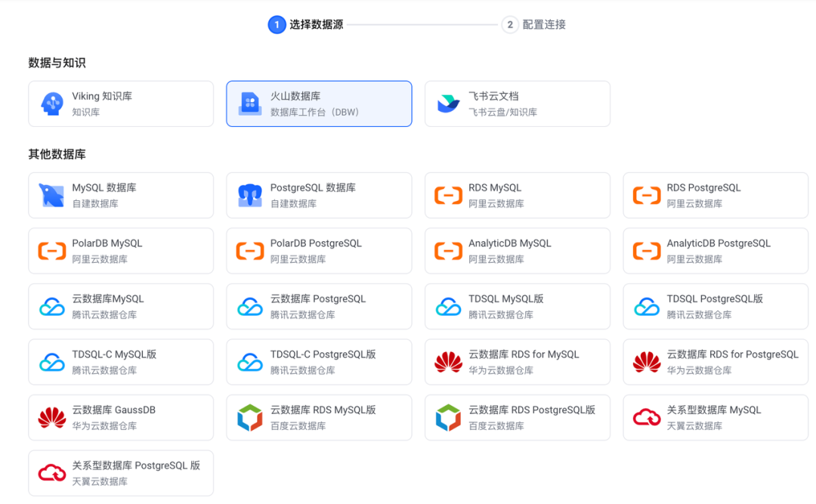Click the 天翼云 icon for 关系型数据库 PostgreSQL 版
Screen dimensions: 816x504
click(x=52, y=473)
